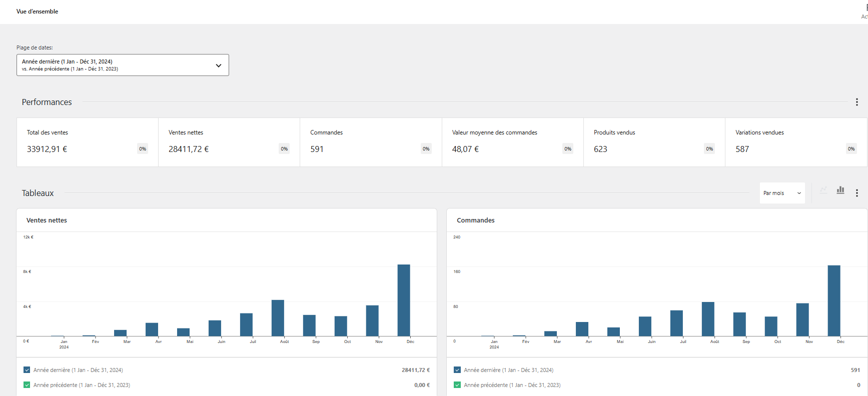The width and height of the screenshot is (868, 396).
Task: Open Ventes nettes performance card
Action: click(x=229, y=142)
